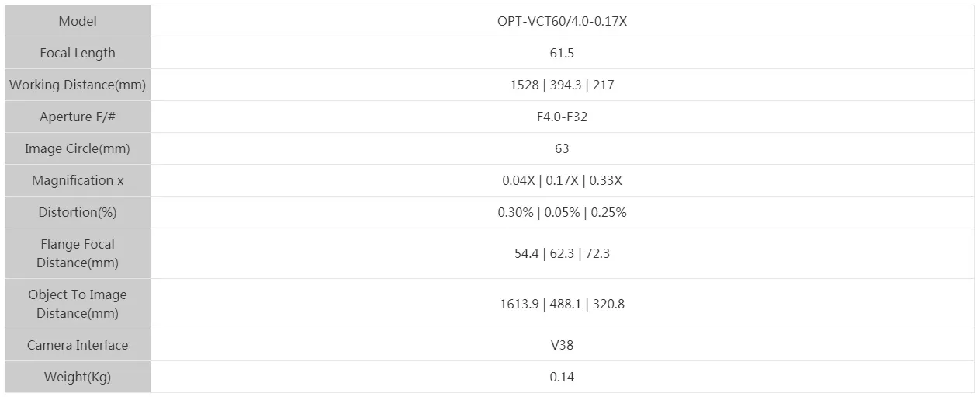Click the Working Distance(mm) label
The width and height of the screenshot is (980, 397).
(78, 85)
